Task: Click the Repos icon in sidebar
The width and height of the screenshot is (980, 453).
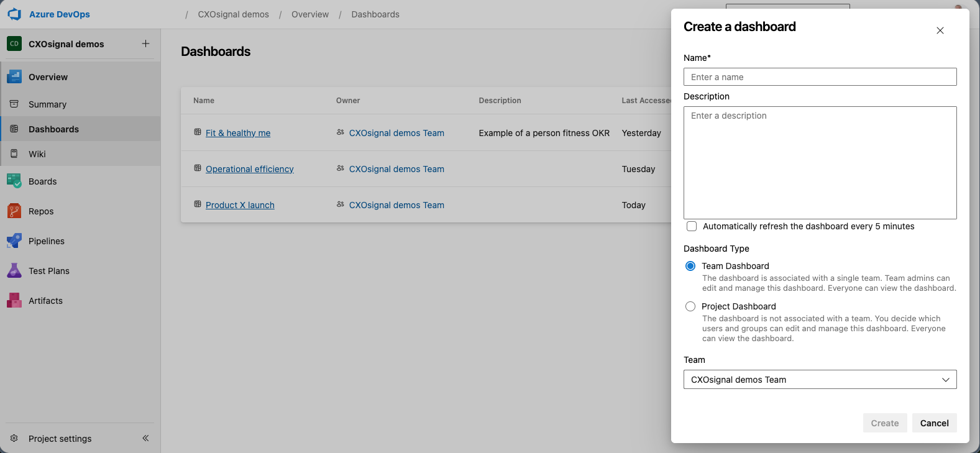Action: [14, 211]
